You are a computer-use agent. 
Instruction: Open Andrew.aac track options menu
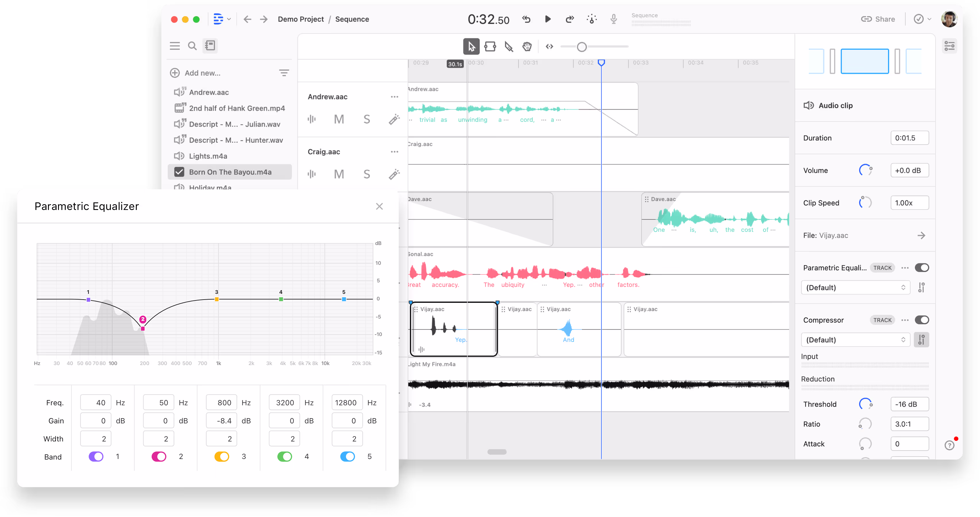click(394, 97)
